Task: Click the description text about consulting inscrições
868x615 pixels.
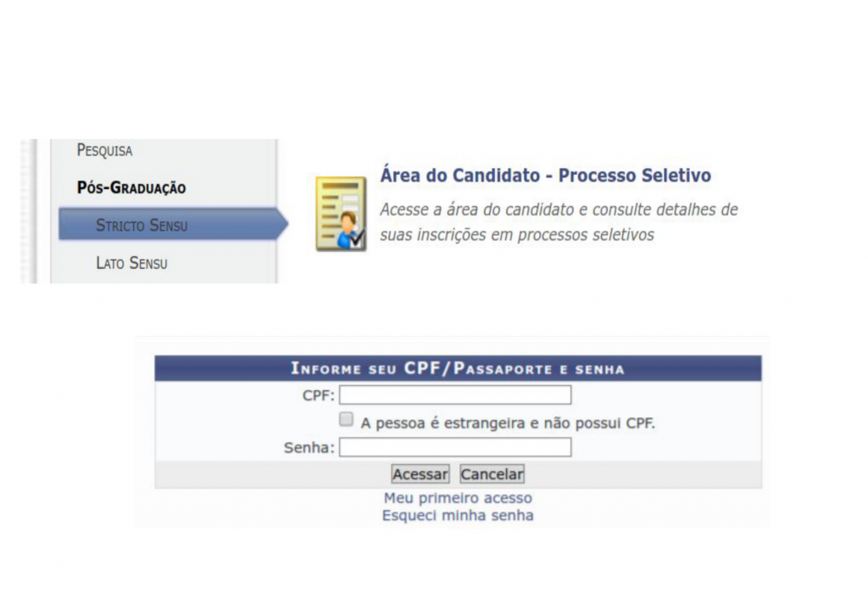Action: (559, 222)
